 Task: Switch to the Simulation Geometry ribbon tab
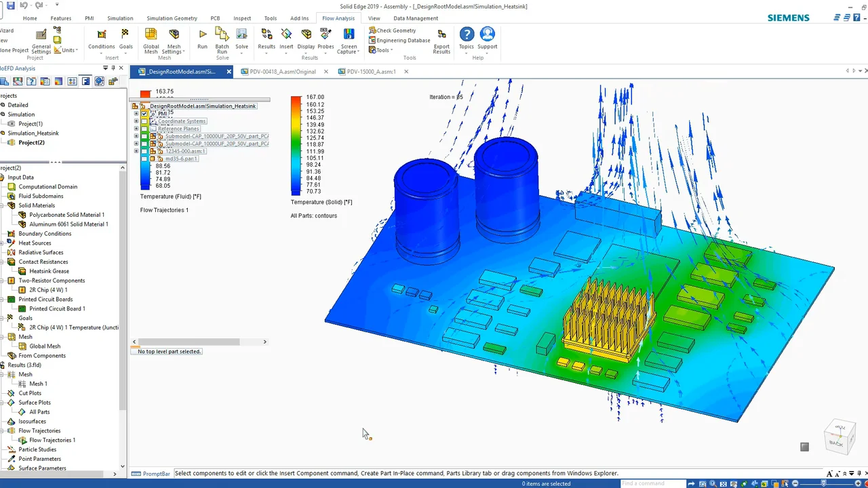[x=172, y=18]
